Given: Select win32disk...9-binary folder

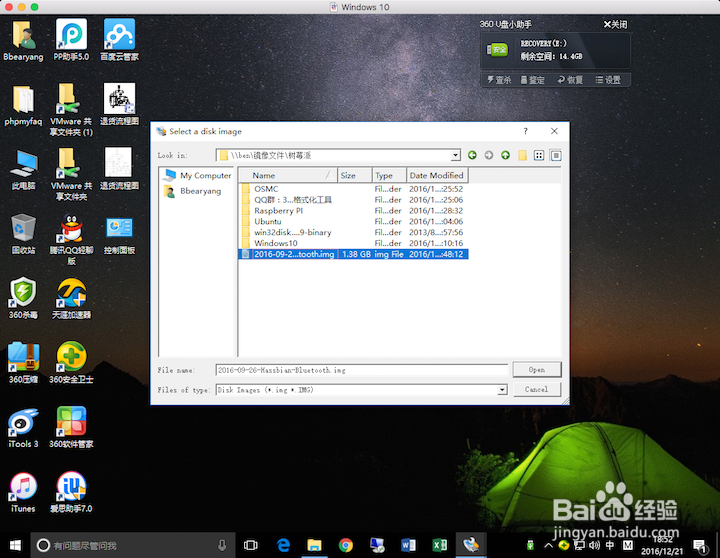Looking at the screenshot, I should (x=354, y=232).
